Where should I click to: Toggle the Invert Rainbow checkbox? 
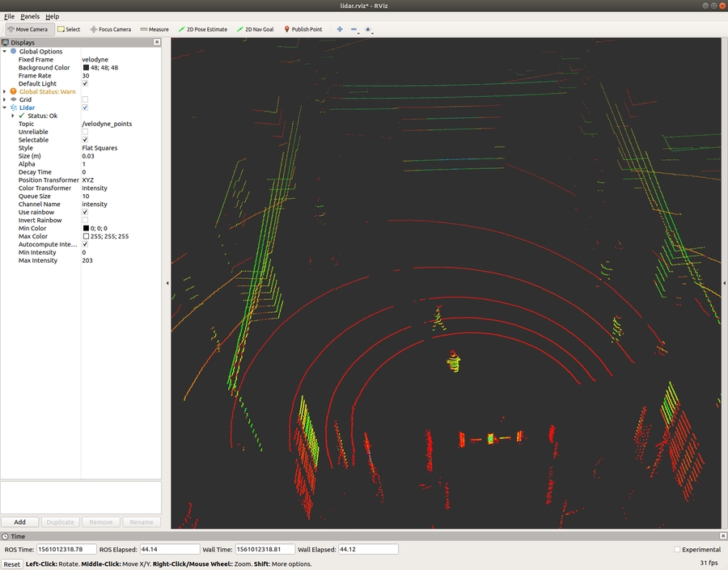(x=85, y=220)
